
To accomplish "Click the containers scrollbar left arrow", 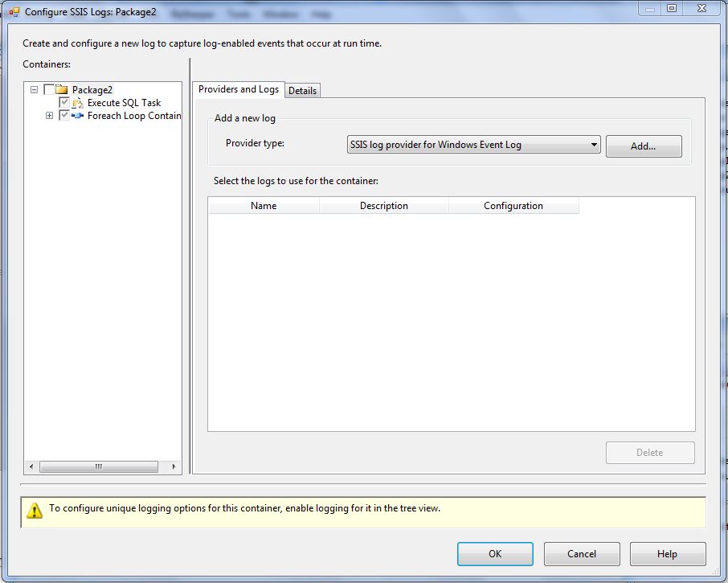I will pyautogui.click(x=32, y=466).
